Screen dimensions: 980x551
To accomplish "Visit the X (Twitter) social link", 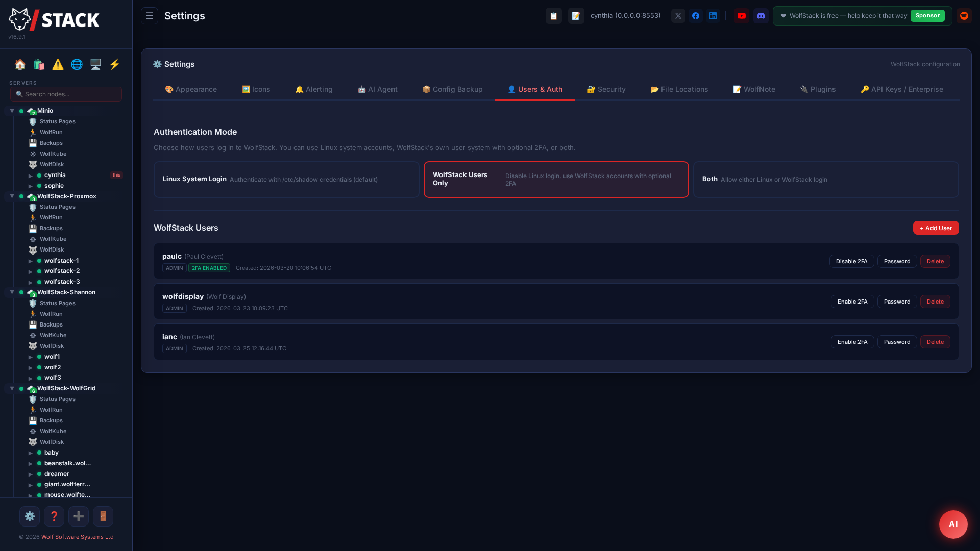I will click(x=678, y=16).
